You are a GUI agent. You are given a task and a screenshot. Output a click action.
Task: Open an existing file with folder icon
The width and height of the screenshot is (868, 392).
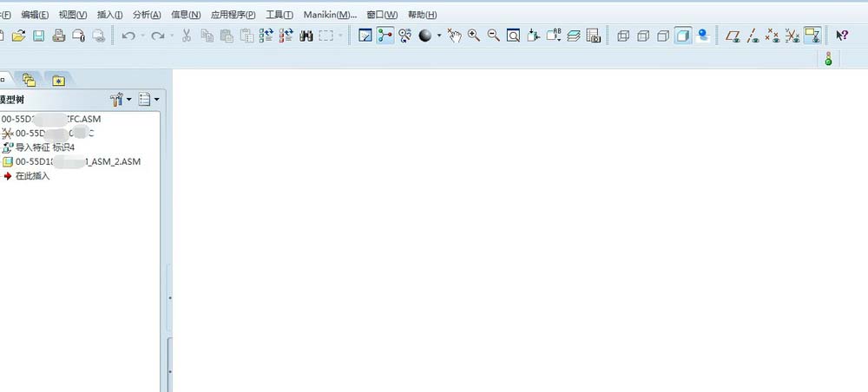[19, 36]
